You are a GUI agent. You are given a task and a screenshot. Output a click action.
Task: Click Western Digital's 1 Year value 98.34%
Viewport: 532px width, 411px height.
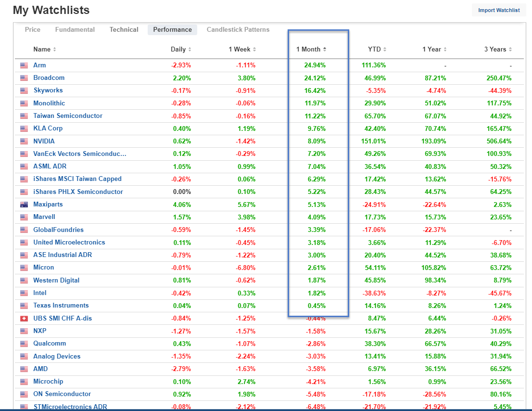pyautogui.click(x=435, y=280)
